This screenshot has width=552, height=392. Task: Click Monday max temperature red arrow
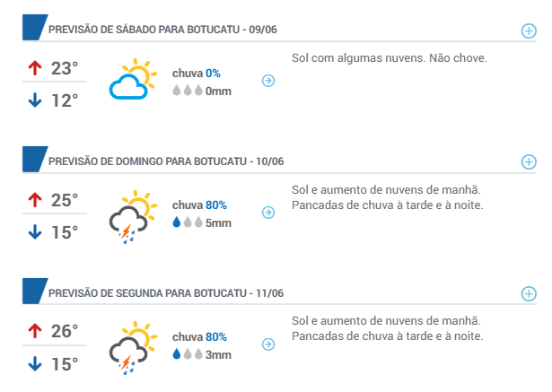pos(35,331)
